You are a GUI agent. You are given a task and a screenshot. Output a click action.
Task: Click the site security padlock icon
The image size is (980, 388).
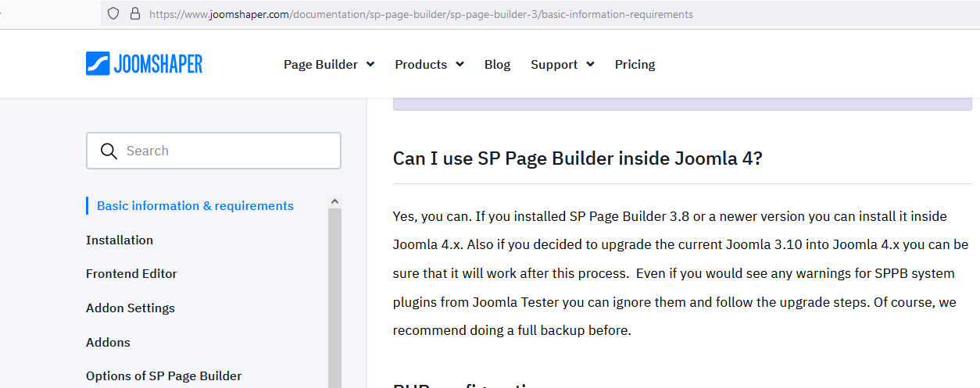click(134, 14)
